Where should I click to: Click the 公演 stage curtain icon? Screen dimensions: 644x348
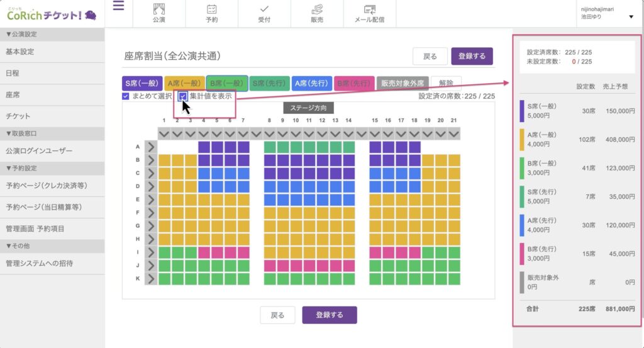coord(158,9)
